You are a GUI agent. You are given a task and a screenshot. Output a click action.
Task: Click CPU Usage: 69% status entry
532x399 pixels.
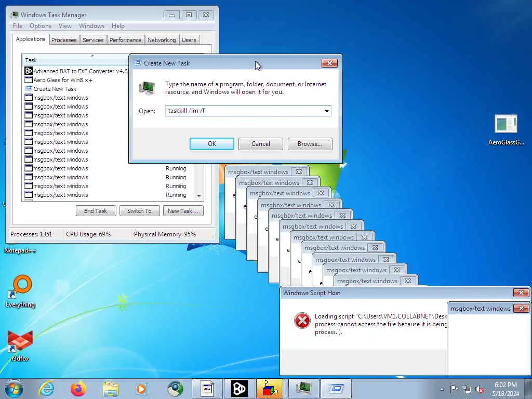tap(88, 234)
